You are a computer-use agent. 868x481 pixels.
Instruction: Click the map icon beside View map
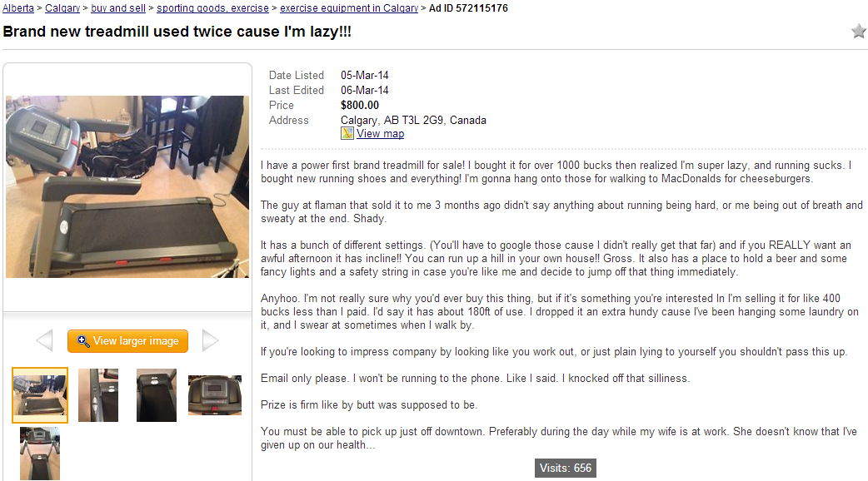pos(347,133)
